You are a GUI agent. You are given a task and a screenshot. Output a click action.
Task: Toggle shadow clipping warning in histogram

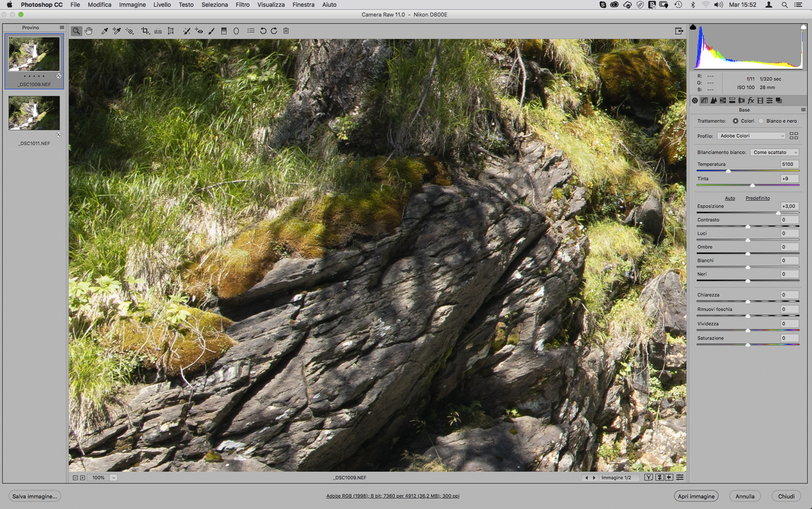pos(693,27)
